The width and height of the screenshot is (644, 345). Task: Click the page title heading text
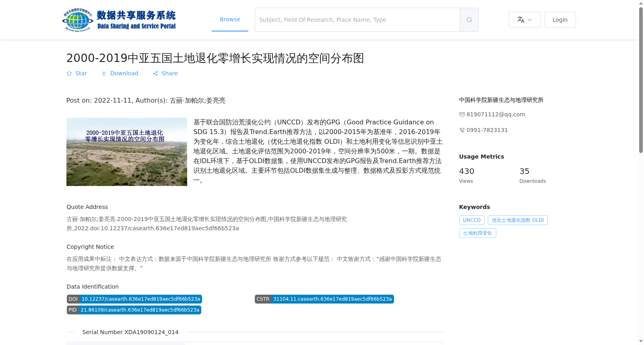coord(215,58)
